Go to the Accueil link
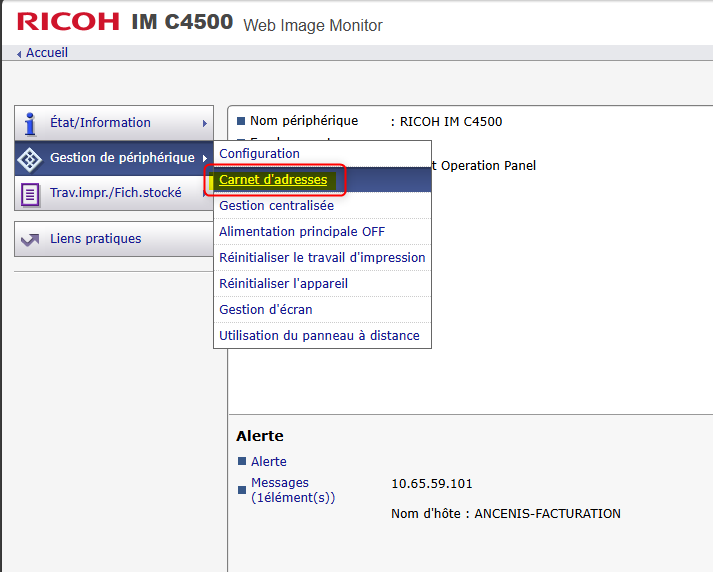713x572 pixels. coord(47,53)
